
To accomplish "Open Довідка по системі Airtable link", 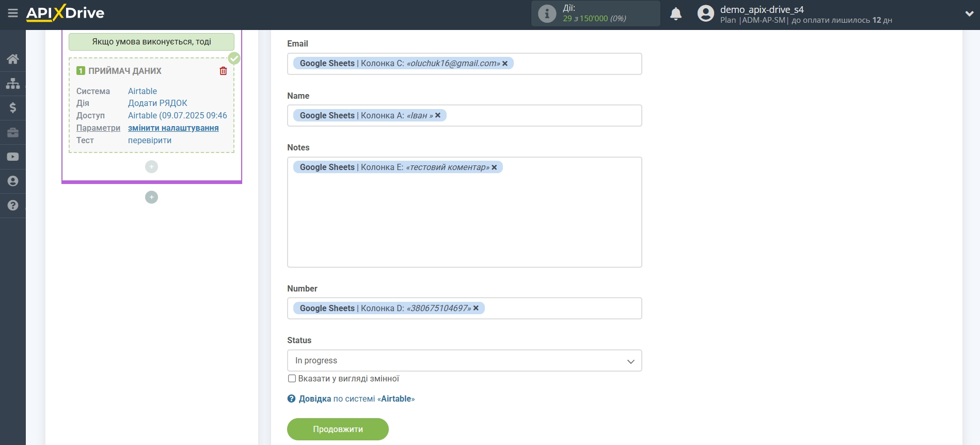I will pos(357,398).
